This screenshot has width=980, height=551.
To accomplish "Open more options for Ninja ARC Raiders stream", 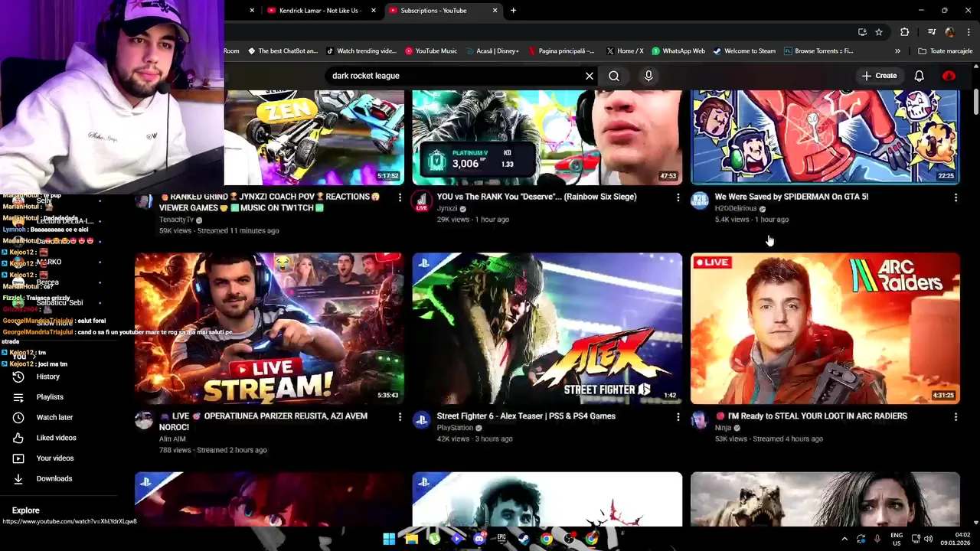I will pyautogui.click(x=955, y=416).
